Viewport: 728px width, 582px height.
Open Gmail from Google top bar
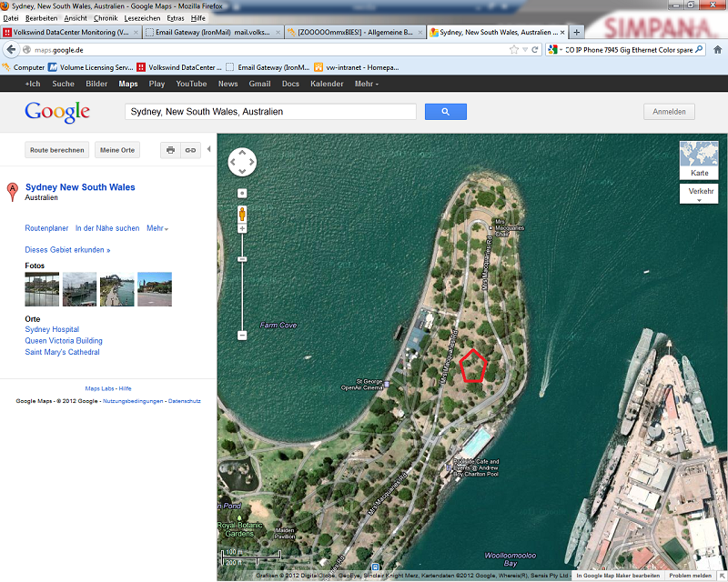(x=259, y=84)
